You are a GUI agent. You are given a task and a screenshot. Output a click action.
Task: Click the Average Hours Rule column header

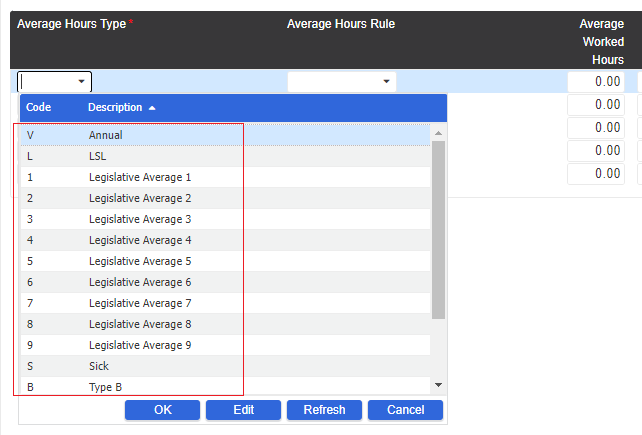point(341,24)
